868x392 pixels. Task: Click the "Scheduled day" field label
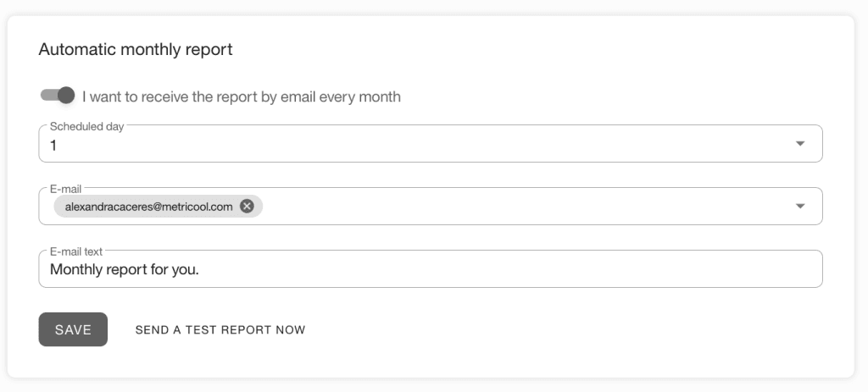(86, 126)
